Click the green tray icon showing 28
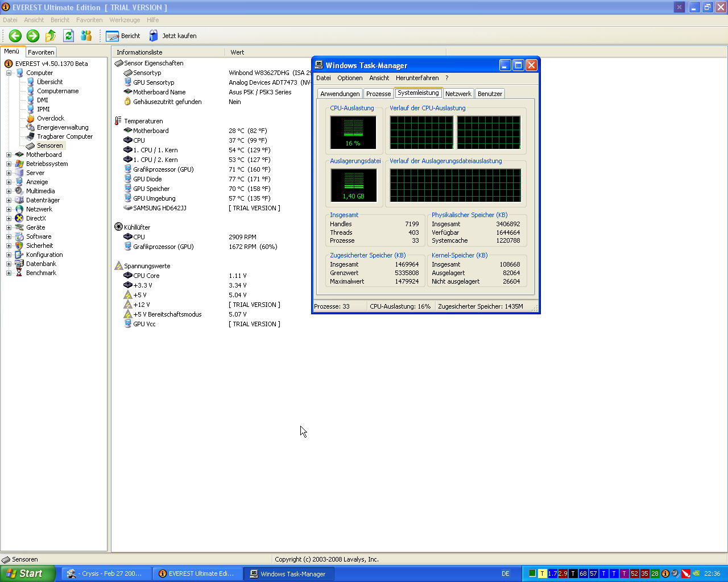 point(655,573)
